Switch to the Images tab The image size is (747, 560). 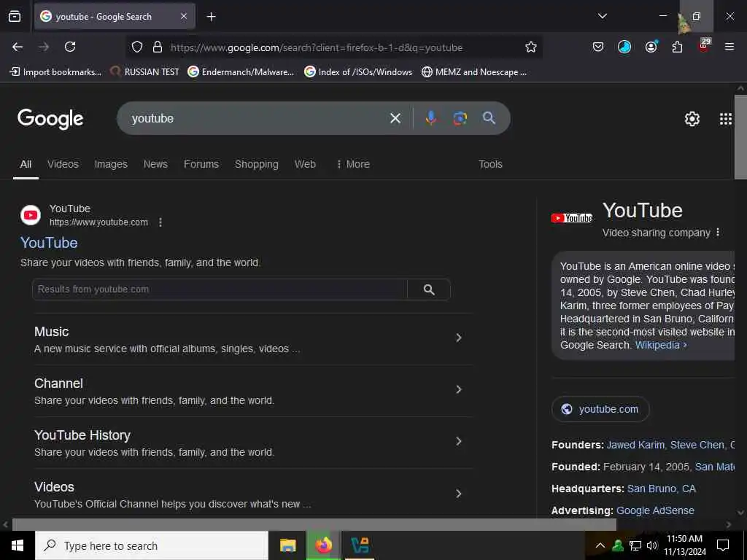111,164
